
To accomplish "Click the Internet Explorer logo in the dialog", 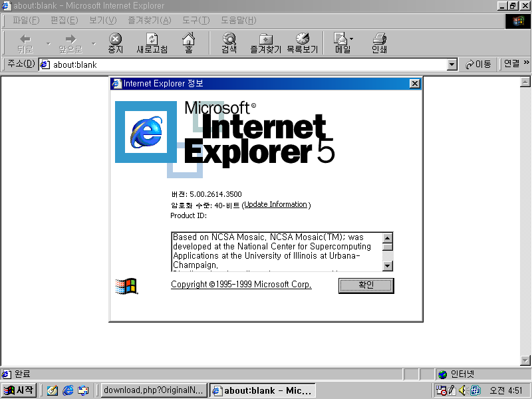I will click(x=146, y=132).
